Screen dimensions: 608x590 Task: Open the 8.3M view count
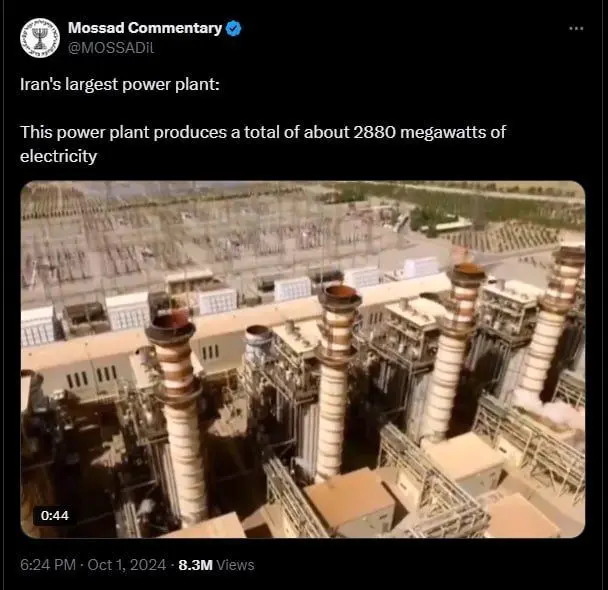coord(195,565)
